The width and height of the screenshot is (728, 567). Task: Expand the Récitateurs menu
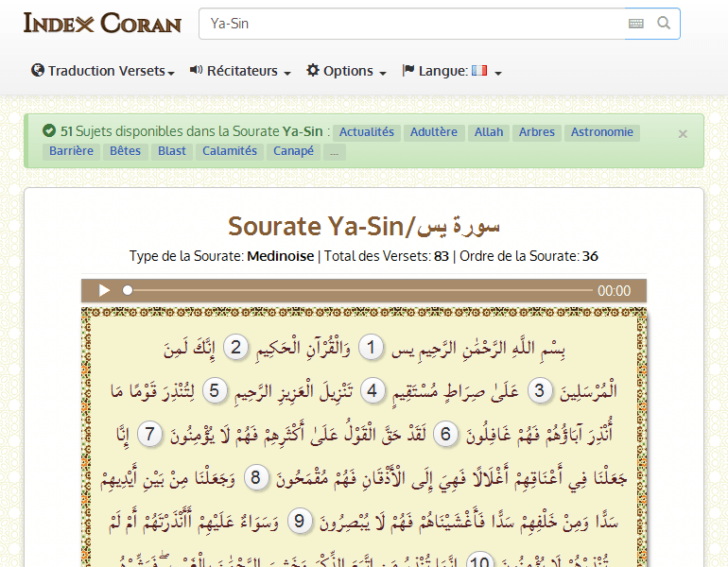240,71
